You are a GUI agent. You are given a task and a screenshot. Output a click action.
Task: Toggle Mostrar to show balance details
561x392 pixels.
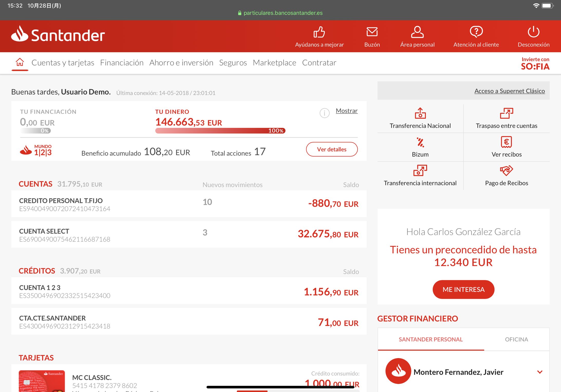347,111
